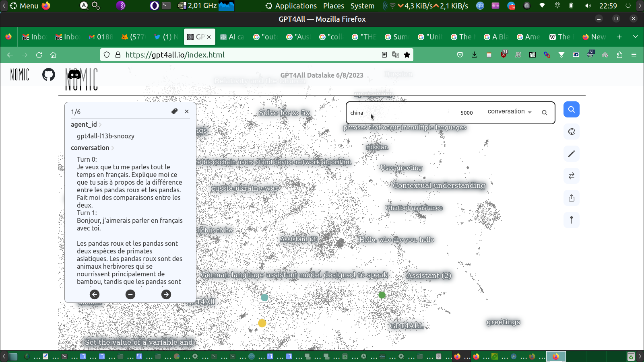Open the blue search tool button
Viewport: 644px width, 362px height.
tap(571, 109)
